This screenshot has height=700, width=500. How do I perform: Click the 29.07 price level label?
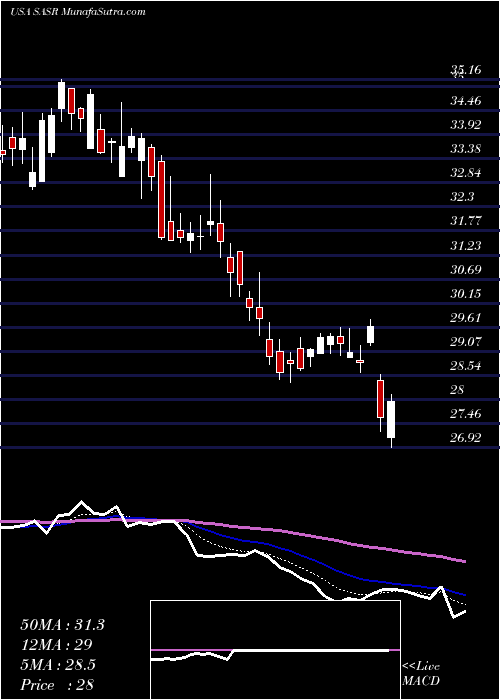(x=466, y=342)
